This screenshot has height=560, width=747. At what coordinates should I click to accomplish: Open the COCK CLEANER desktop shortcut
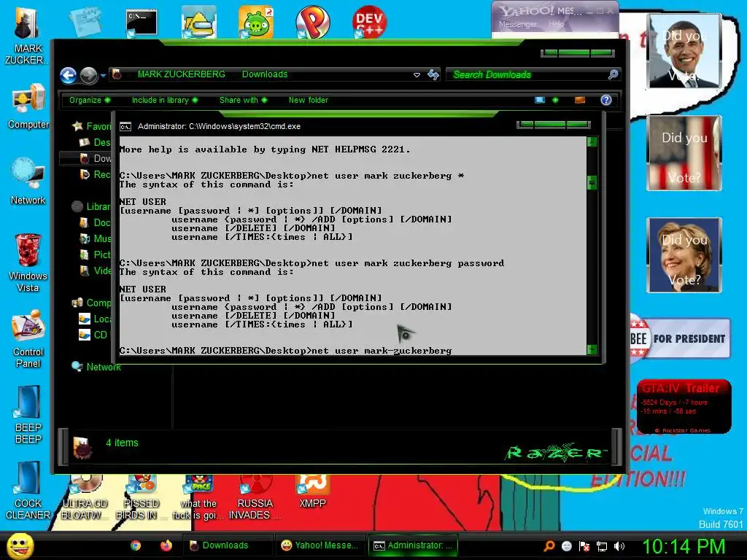click(28, 490)
